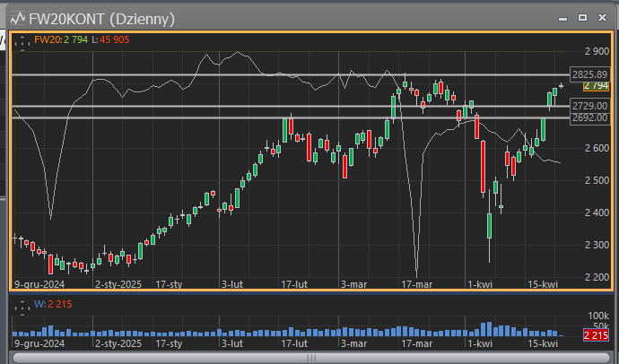This screenshot has height=364, width=619.
Task: Click the pan arrows icon in price chart
Action: (22, 43)
